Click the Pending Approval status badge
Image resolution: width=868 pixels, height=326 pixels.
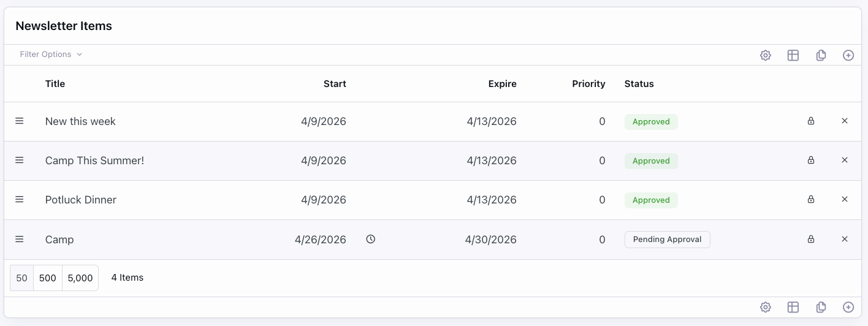(667, 240)
